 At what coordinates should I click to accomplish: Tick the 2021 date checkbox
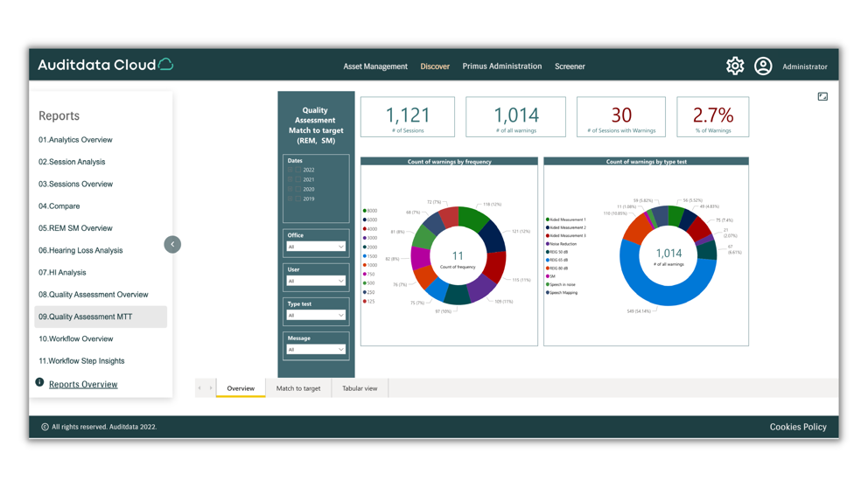click(297, 179)
